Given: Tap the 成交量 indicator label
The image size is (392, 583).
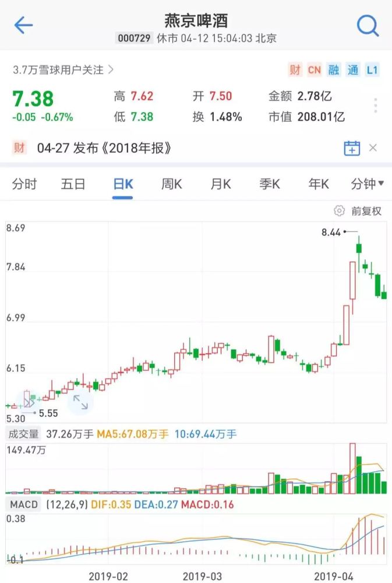Looking at the screenshot, I should pos(24,434).
